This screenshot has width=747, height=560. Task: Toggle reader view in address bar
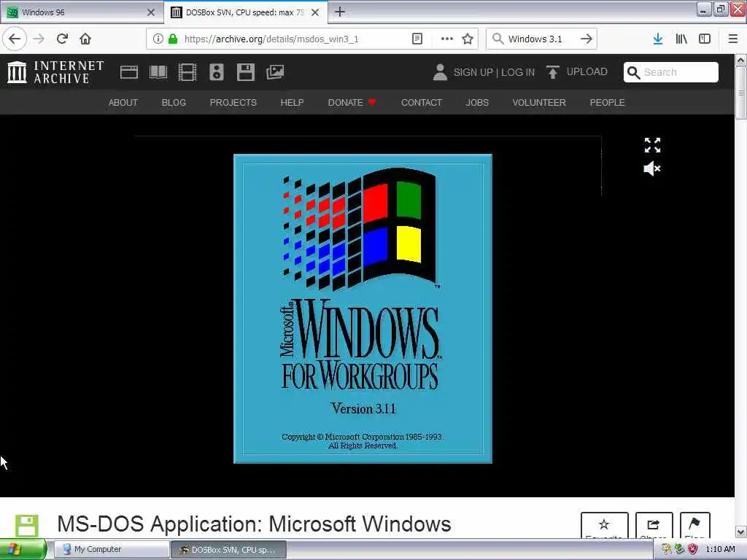click(417, 39)
